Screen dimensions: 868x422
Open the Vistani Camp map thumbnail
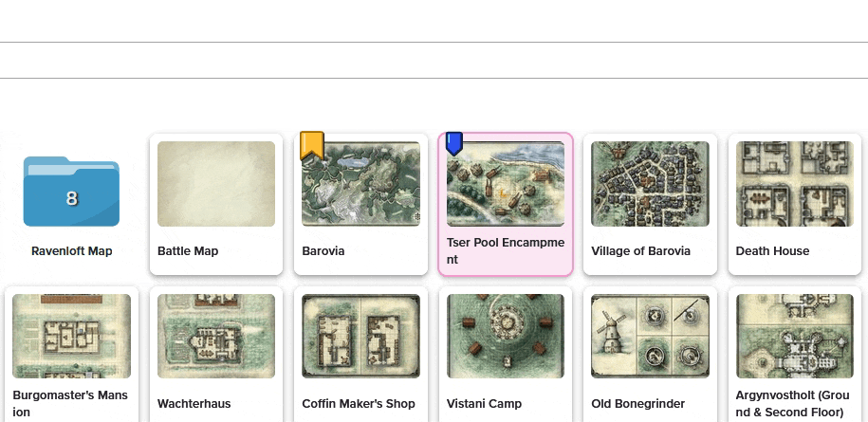pyautogui.click(x=506, y=336)
